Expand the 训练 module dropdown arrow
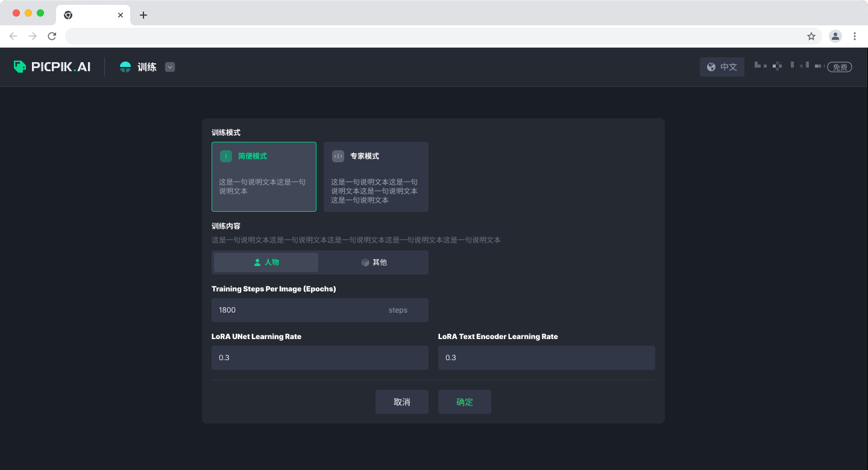This screenshot has width=868, height=470. (x=170, y=67)
